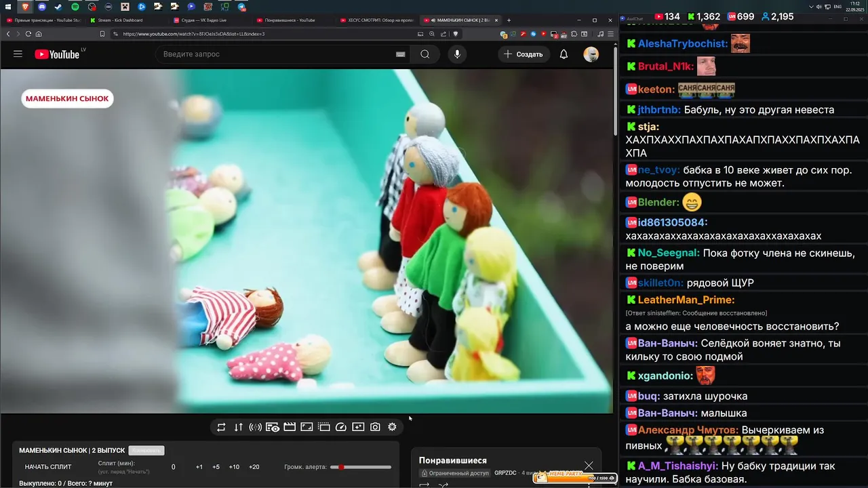Click the МАМЕНЬКИН СЫНОК overlay badge
Image resolution: width=868 pixels, height=488 pixels.
coord(67,98)
